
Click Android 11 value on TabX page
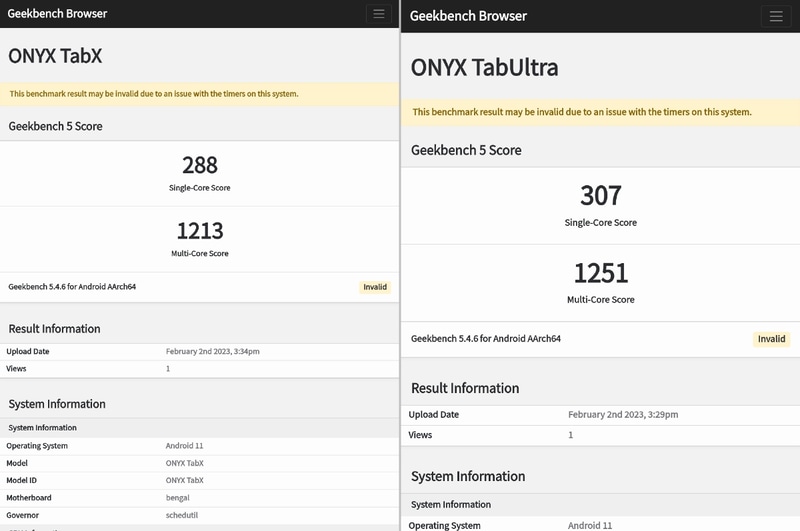[184, 446]
